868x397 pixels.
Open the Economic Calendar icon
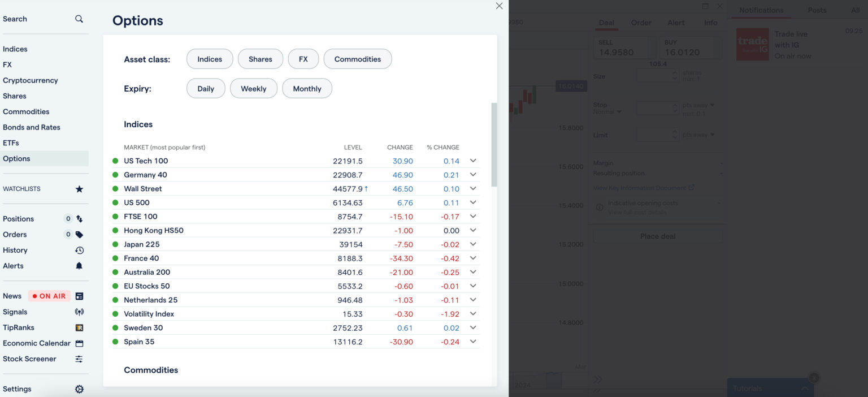[x=79, y=343]
